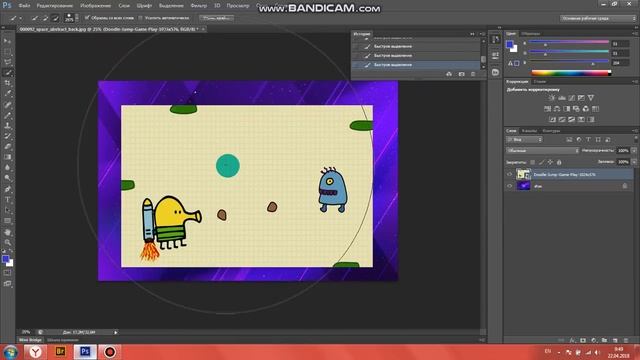Select the Eyedropper tool
This screenshot has width=640, height=360.
coord(7,93)
